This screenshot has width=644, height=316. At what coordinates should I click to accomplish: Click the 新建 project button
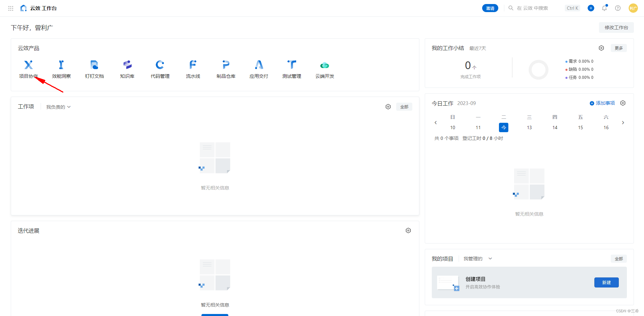[606, 282]
